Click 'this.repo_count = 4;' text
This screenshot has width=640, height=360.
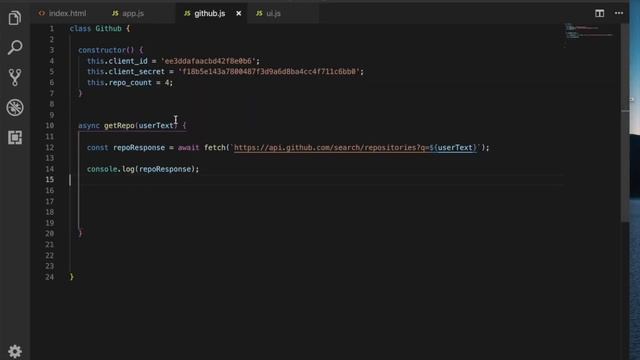coord(130,82)
